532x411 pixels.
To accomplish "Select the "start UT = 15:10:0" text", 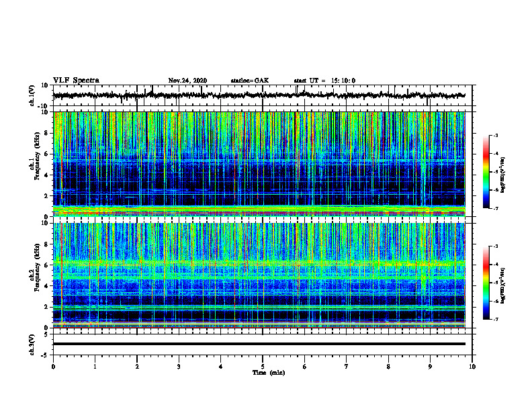I will [324, 81].
